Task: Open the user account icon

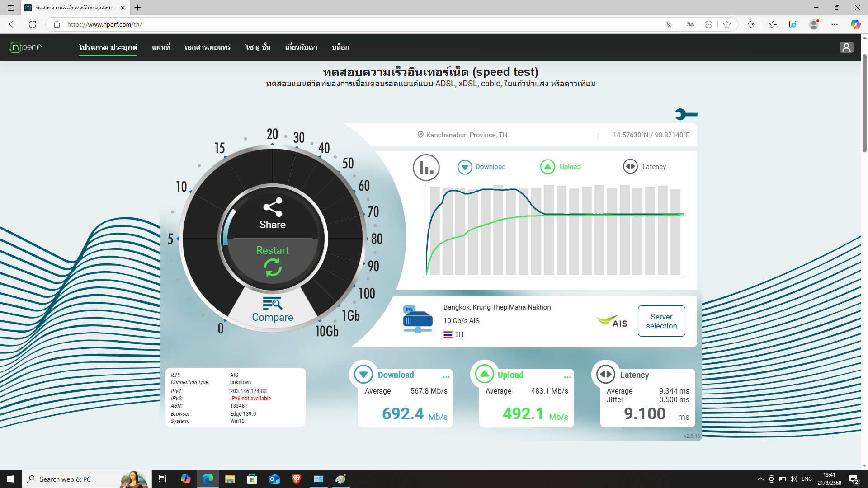Action: pyautogui.click(x=846, y=47)
